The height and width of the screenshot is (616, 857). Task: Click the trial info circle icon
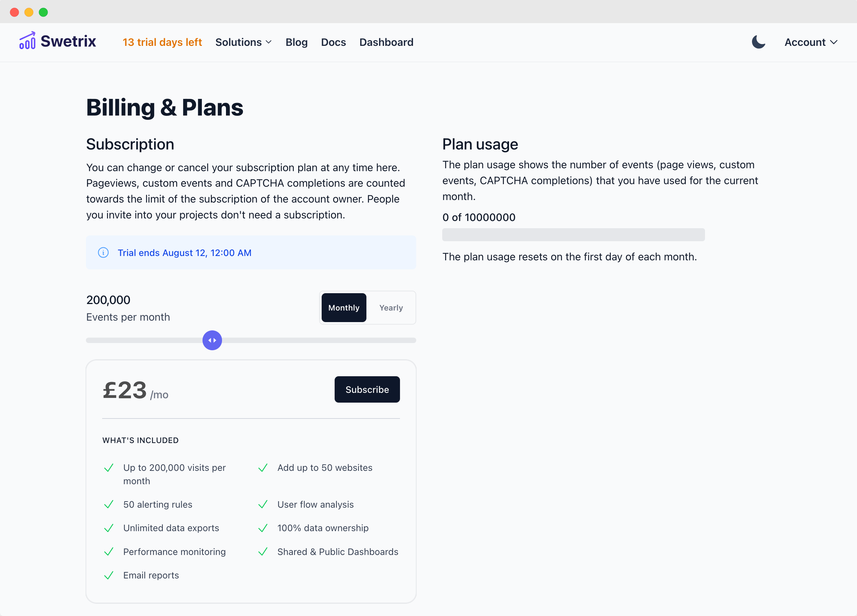pyautogui.click(x=103, y=252)
